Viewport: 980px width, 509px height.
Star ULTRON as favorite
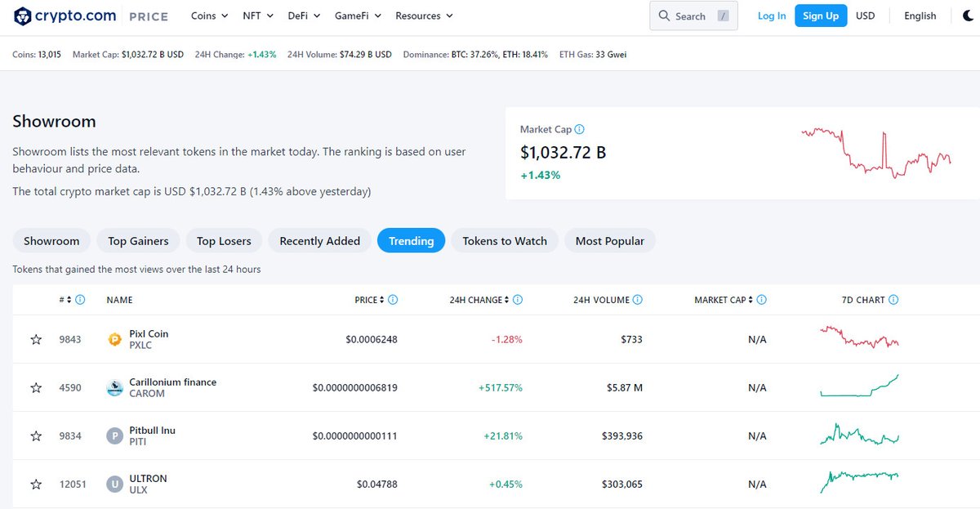36,484
